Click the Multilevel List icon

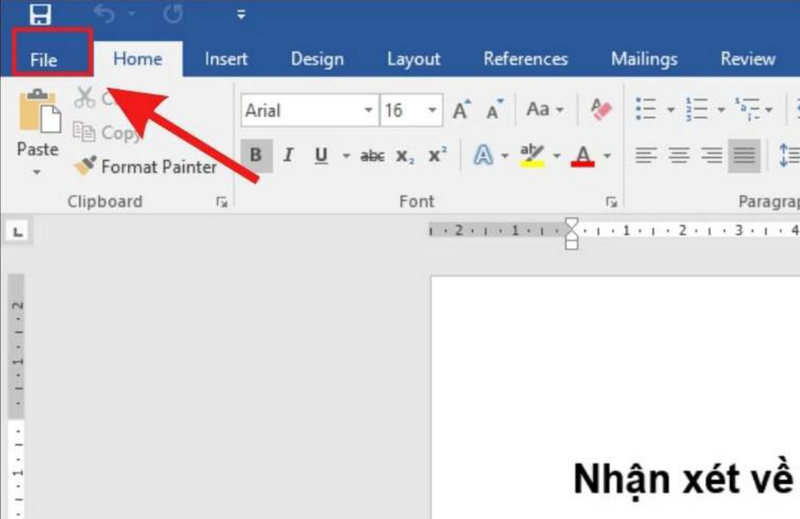(x=747, y=109)
